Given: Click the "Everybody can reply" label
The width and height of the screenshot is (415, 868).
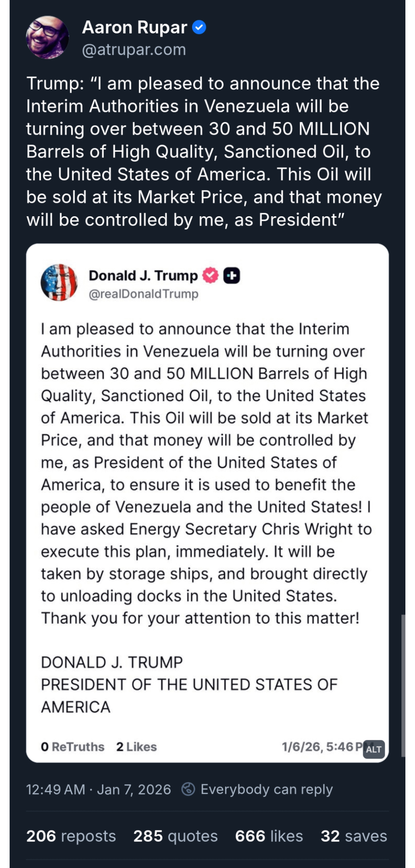Looking at the screenshot, I should (266, 789).
